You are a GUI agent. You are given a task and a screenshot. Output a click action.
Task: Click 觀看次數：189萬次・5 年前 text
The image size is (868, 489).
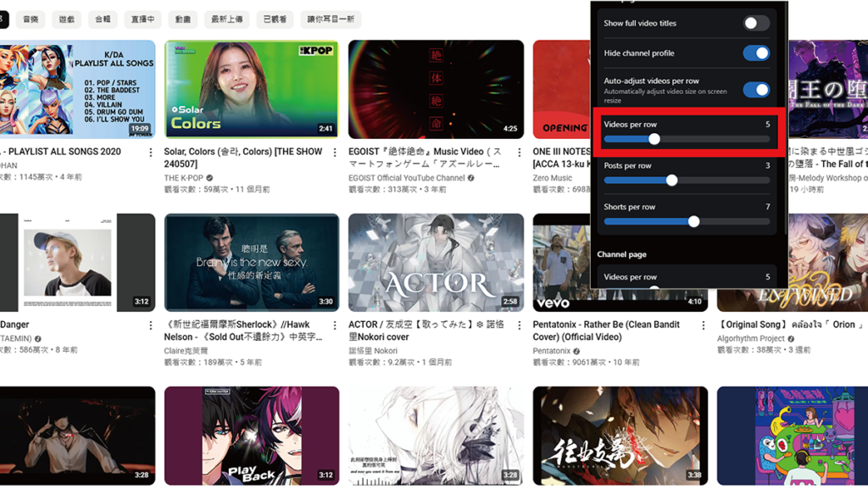point(213,363)
